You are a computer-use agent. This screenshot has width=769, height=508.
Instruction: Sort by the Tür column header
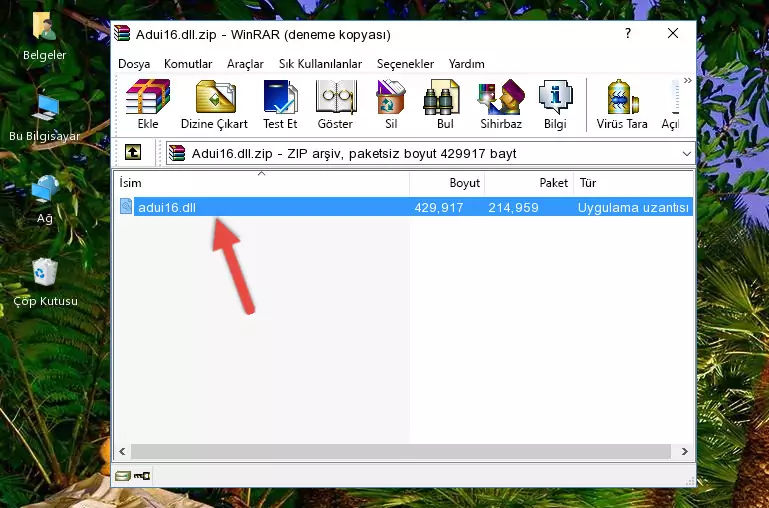[633, 183]
